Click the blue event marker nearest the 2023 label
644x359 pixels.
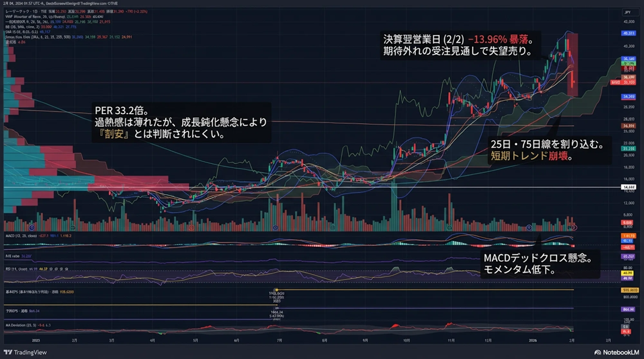(x=32, y=228)
